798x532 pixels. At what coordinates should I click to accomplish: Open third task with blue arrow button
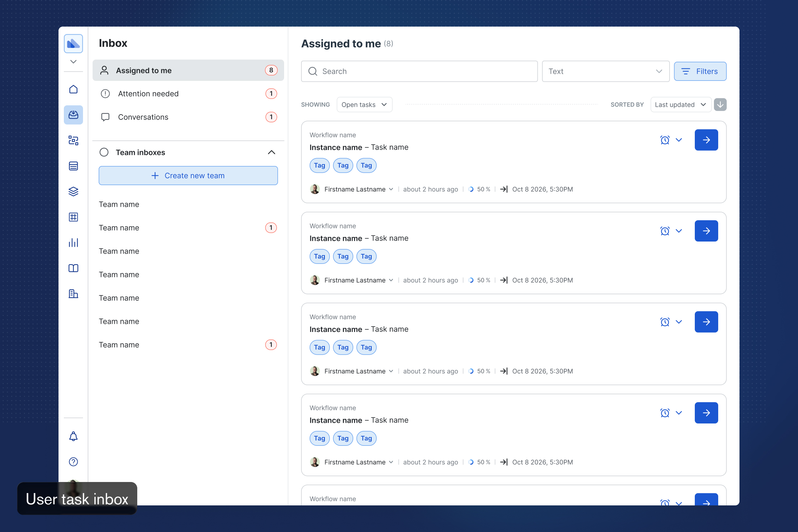[706, 322]
